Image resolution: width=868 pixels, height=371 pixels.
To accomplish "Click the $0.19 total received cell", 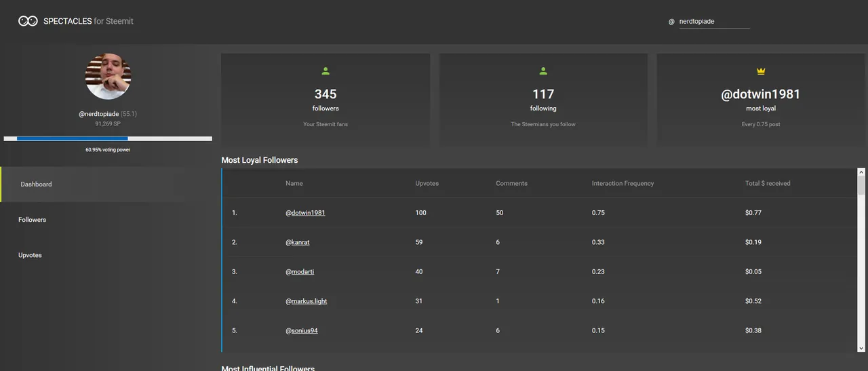I will [753, 242].
